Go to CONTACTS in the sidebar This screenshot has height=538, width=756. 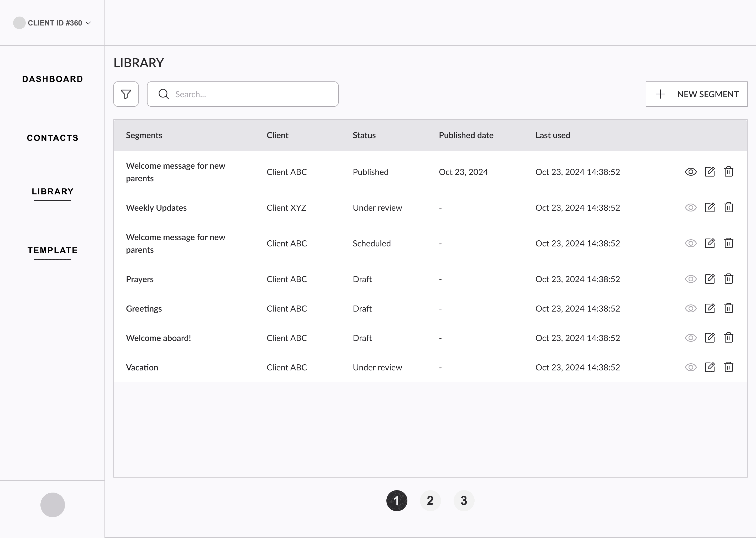tap(52, 138)
